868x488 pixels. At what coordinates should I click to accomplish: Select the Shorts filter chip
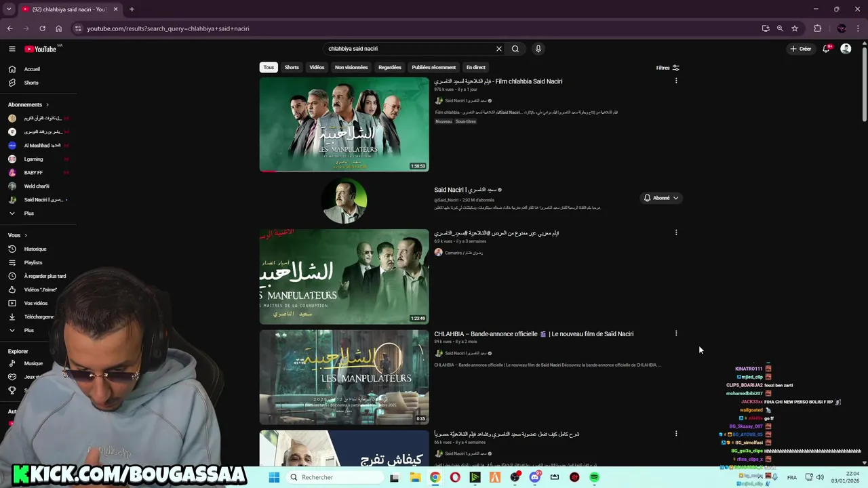tap(292, 67)
